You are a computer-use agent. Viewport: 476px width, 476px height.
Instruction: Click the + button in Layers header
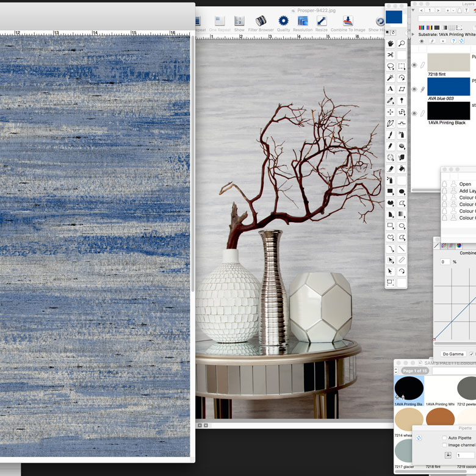click(x=447, y=10)
